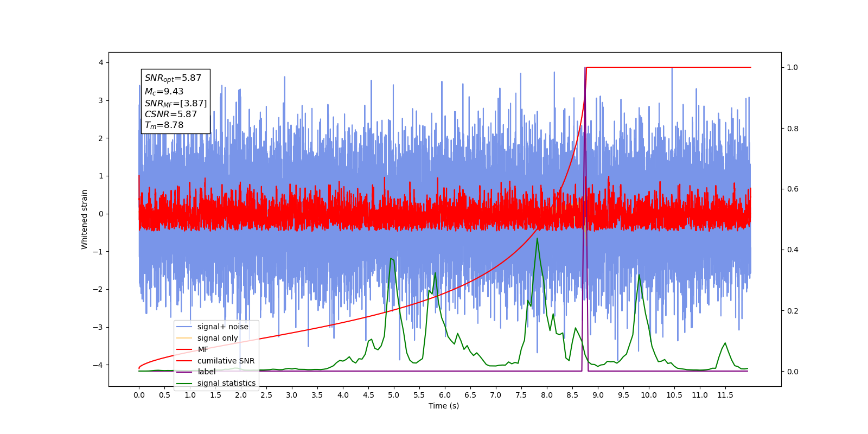This screenshot has height=434, width=868.
Task: Click the "0.4" tick on the right axis
Action: pyautogui.click(x=793, y=250)
